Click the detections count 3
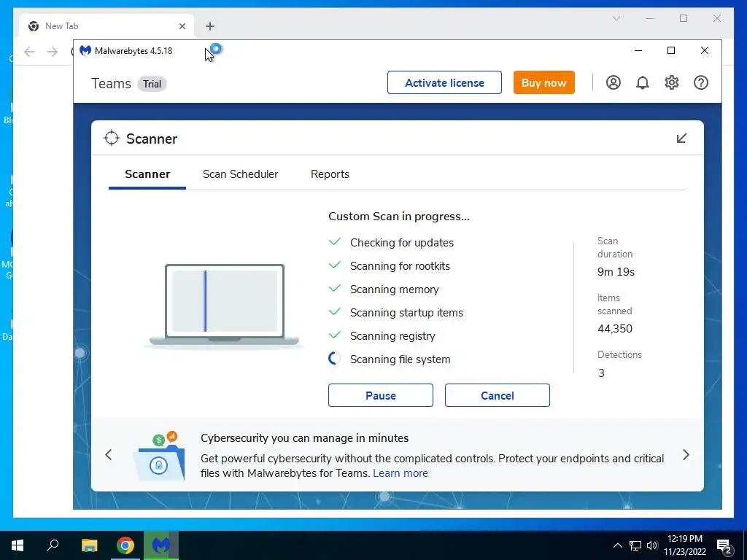Image resolution: width=747 pixels, height=560 pixels. (x=601, y=373)
